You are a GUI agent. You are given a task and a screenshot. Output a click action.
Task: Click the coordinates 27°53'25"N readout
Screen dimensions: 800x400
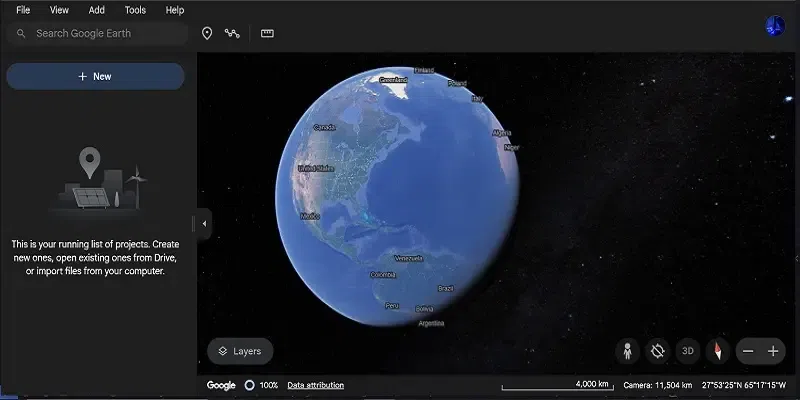click(744, 385)
